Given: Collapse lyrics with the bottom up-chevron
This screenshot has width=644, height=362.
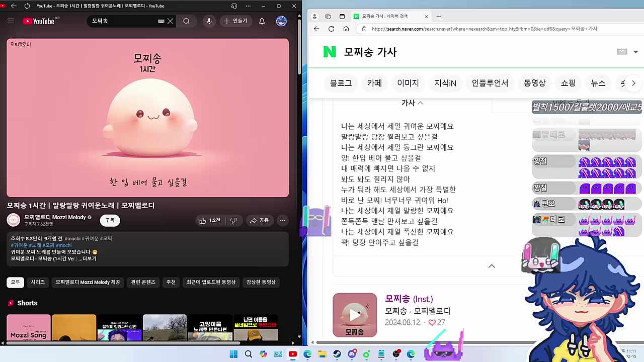Looking at the screenshot, I should click(492, 266).
